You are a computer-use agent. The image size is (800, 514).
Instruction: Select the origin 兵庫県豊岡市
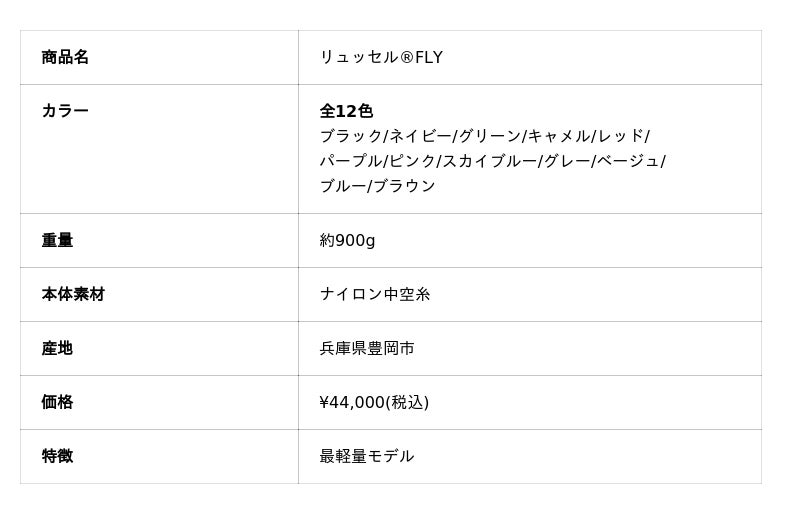[367, 348]
